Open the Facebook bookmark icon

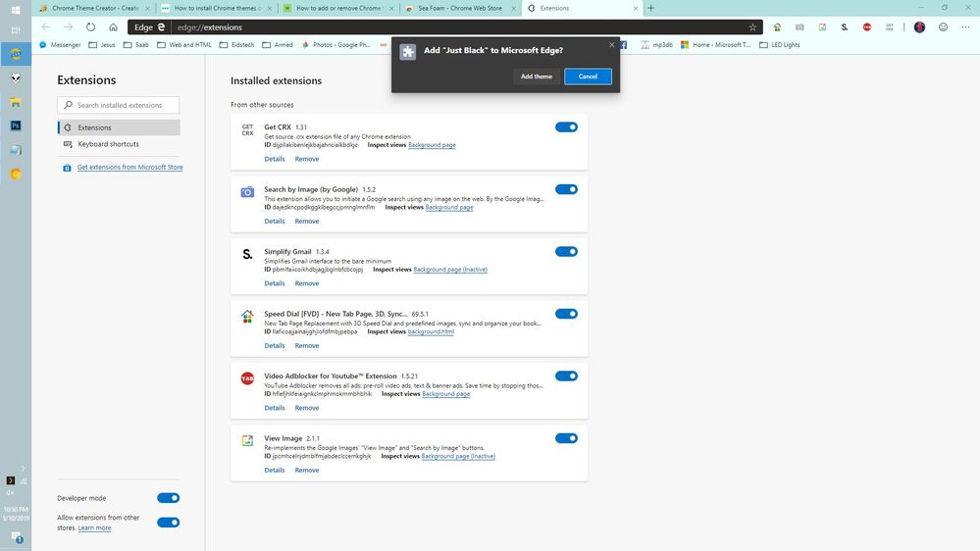point(624,45)
